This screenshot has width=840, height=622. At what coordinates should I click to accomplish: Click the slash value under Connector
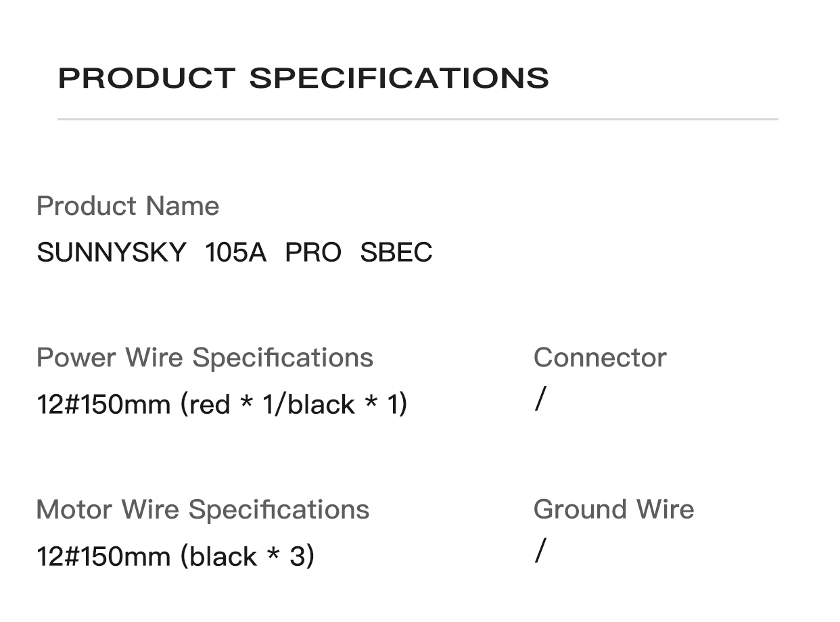539,399
